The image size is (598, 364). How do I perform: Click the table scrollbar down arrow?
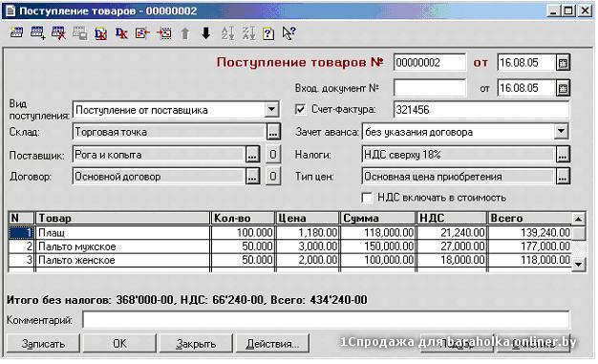(579, 264)
